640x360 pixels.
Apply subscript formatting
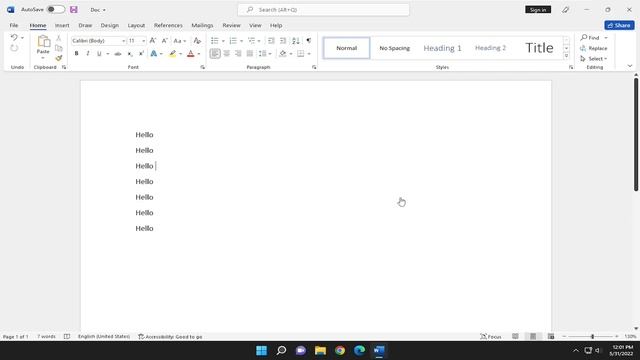point(130,54)
